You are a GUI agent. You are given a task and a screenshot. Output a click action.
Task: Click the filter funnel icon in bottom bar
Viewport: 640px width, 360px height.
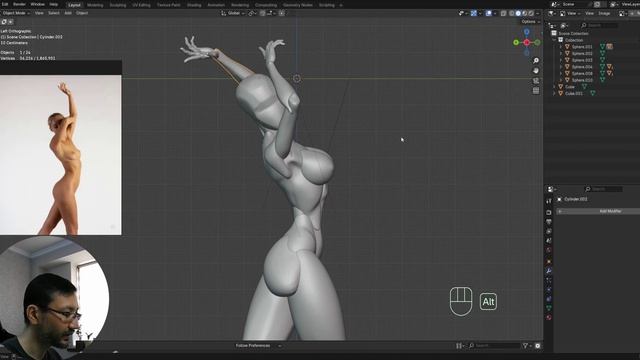pos(526,346)
